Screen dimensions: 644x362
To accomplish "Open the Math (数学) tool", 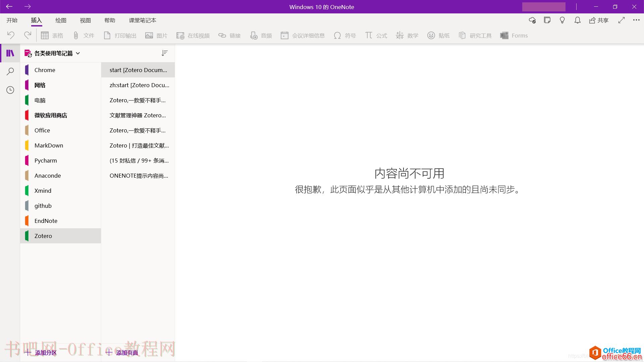I will coord(407,36).
